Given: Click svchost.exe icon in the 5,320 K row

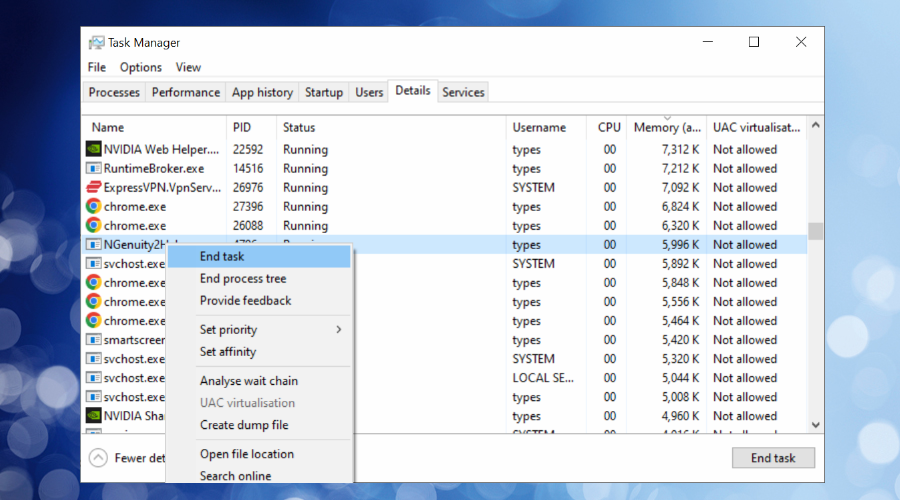Looking at the screenshot, I should pyautogui.click(x=94, y=359).
